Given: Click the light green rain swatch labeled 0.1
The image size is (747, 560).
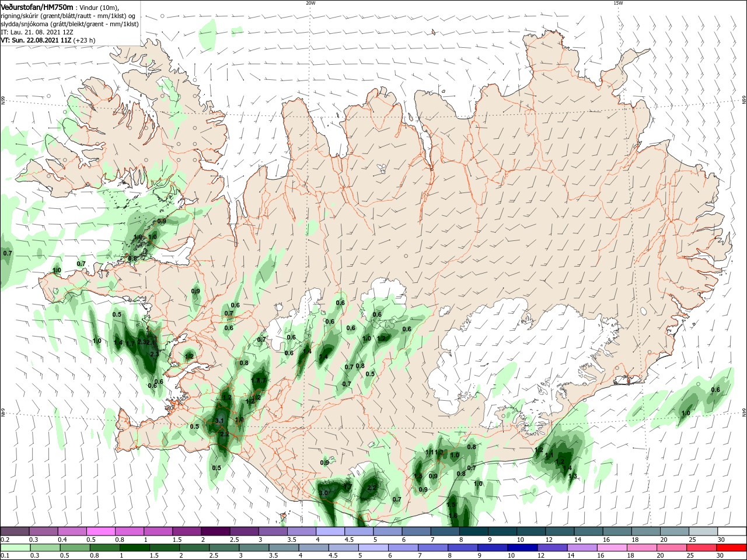Looking at the screenshot, I should pyautogui.click(x=15, y=548).
